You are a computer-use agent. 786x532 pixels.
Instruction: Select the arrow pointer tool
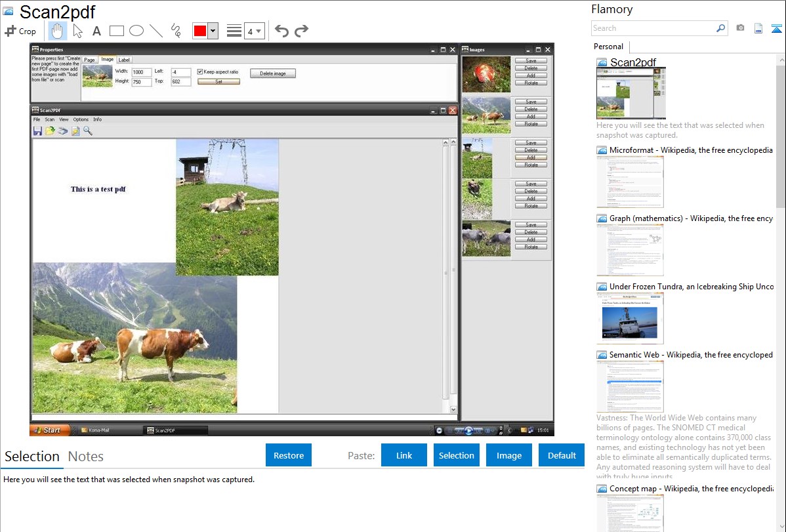[77, 31]
